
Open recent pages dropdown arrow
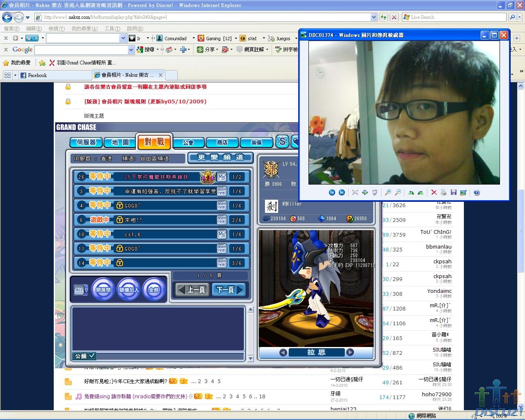pos(27,17)
